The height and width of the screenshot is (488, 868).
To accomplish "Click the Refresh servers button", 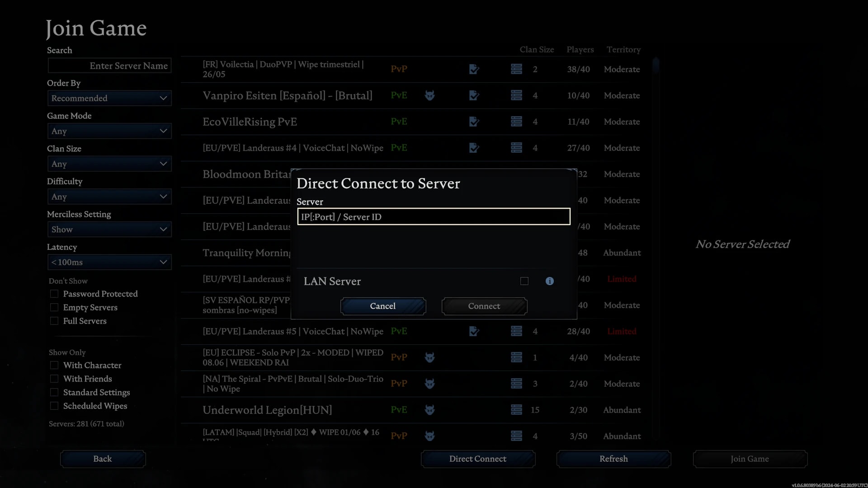I will (613, 459).
